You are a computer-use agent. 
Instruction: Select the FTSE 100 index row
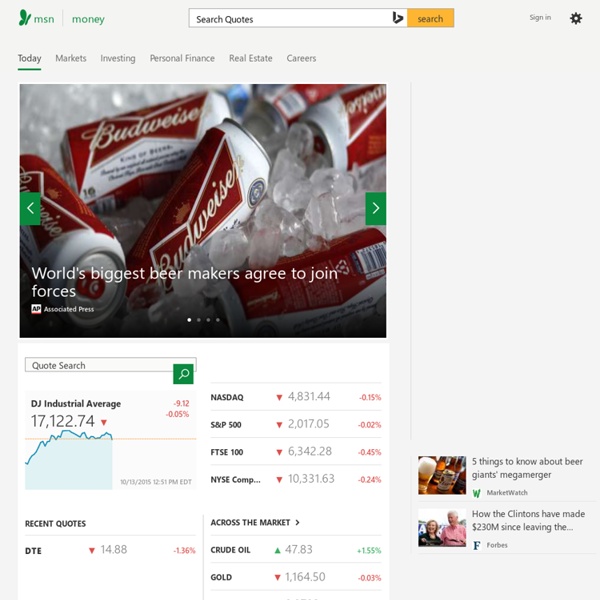click(296, 452)
